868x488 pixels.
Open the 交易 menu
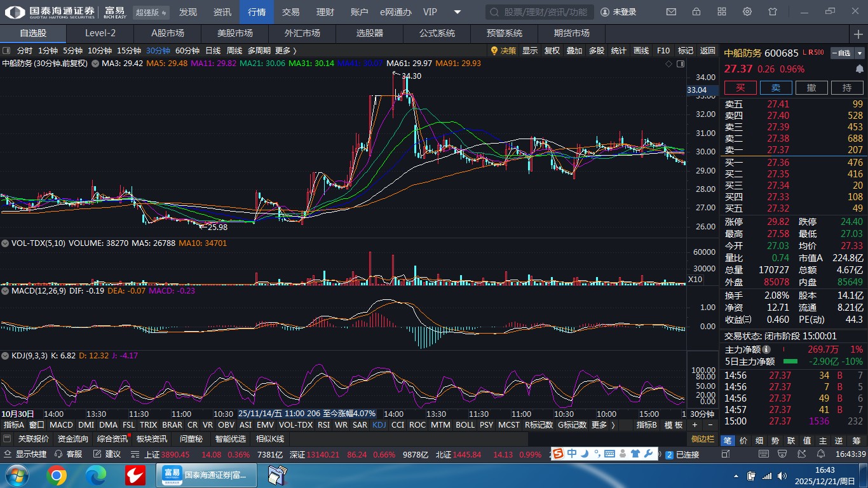(x=290, y=12)
